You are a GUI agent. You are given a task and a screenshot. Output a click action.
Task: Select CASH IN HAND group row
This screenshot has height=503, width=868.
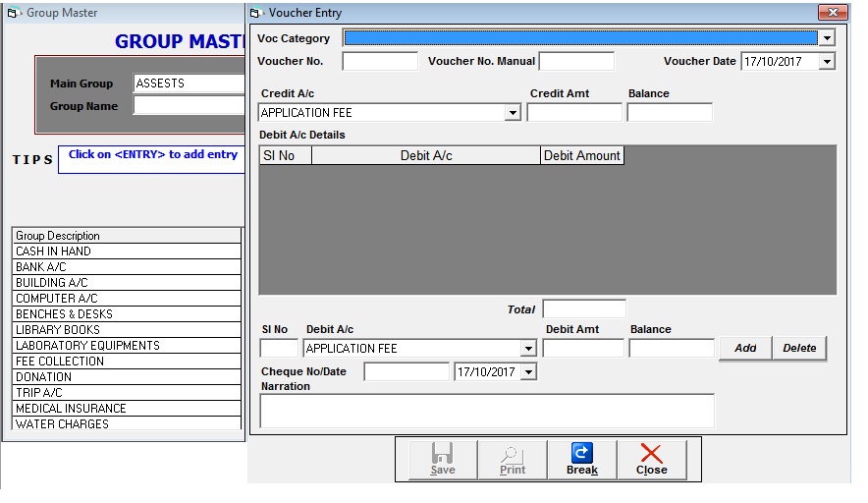127,251
